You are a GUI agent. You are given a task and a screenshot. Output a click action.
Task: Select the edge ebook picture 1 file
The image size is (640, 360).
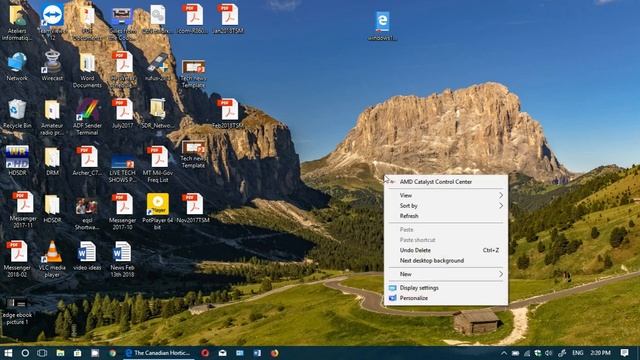17,311
